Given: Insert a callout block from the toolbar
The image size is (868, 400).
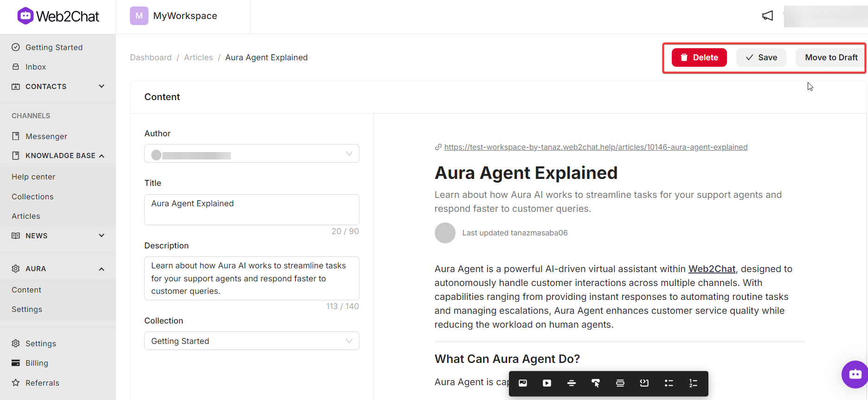Looking at the screenshot, I should pos(620,383).
